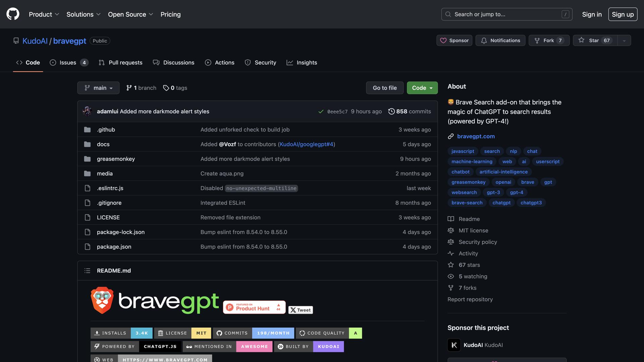Open the Notifications bell button

(500, 41)
